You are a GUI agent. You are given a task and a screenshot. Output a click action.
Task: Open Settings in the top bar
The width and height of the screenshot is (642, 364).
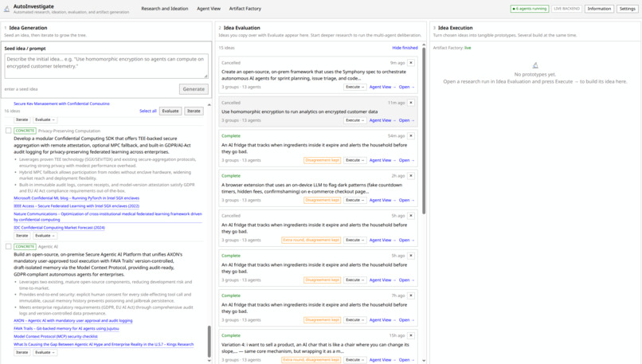pyautogui.click(x=627, y=9)
